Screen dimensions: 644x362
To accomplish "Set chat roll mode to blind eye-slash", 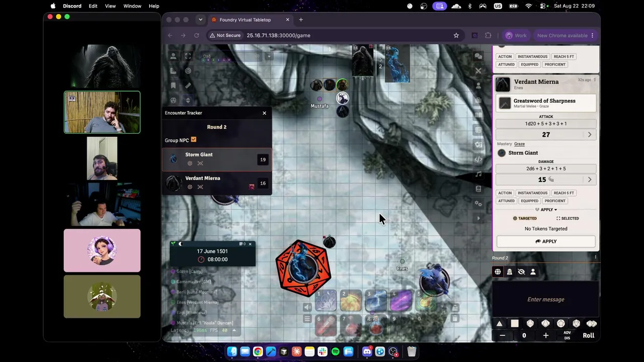I will pyautogui.click(x=521, y=272).
